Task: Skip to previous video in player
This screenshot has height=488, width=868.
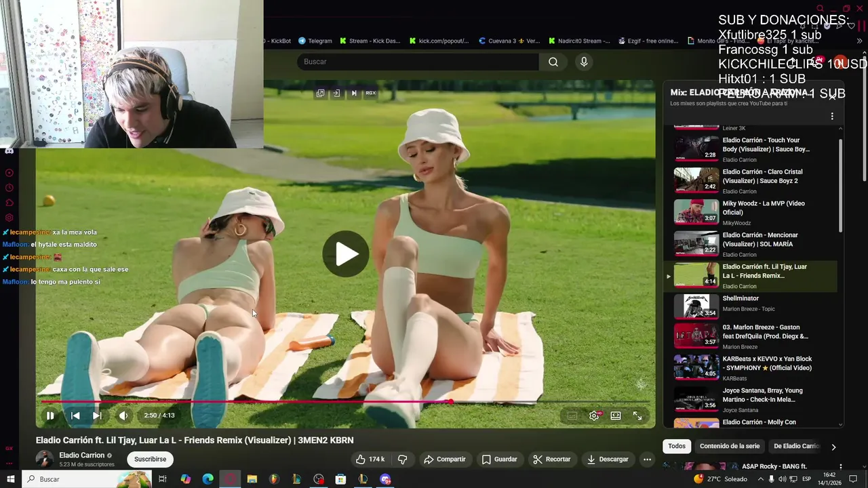Action: [75, 415]
